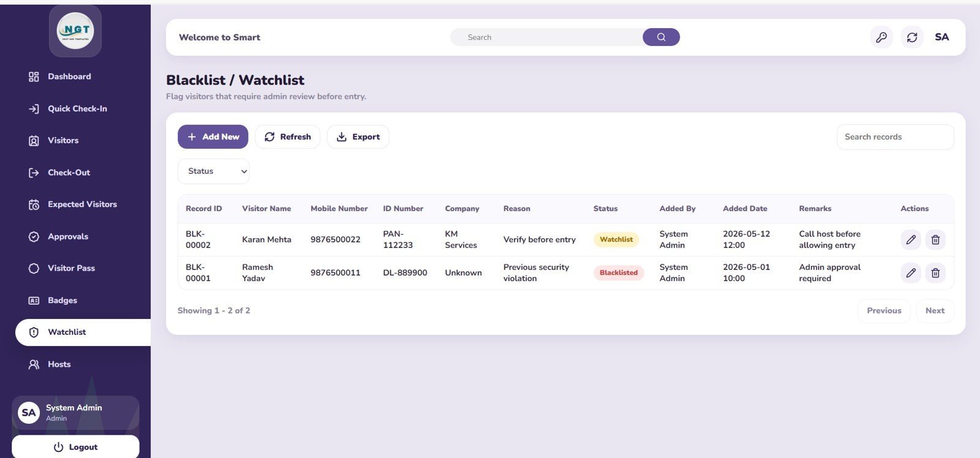
Task: Click the Visitors badge icon
Action: click(x=34, y=141)
